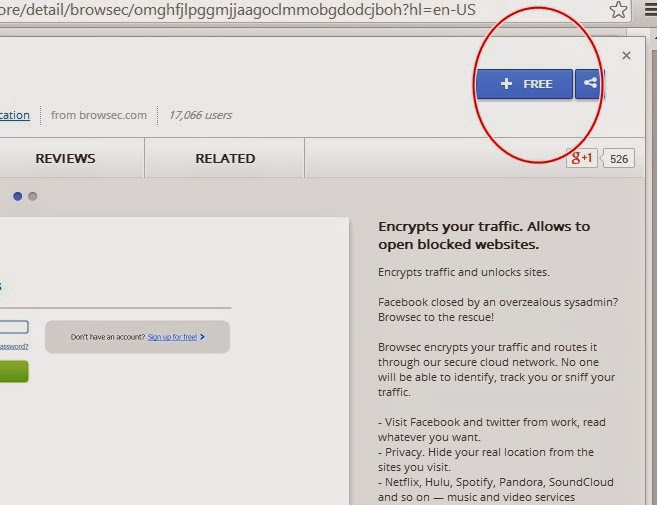This screenshot has height=505, width=657.
Task: Click the blue FREE install button
Action: pos(524,84)
